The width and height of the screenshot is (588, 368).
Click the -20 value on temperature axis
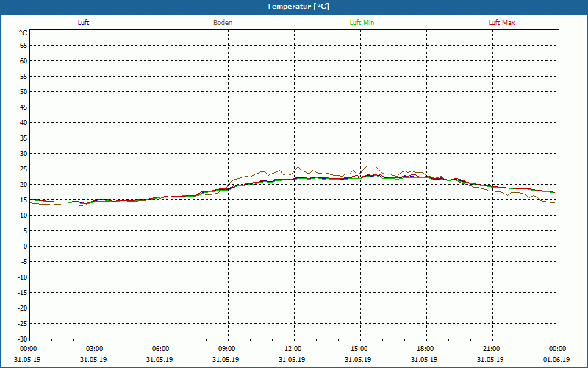[23, 308]
